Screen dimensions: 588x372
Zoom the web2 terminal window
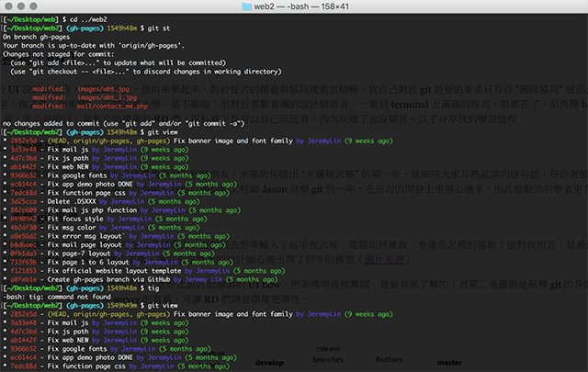[33, 6]
